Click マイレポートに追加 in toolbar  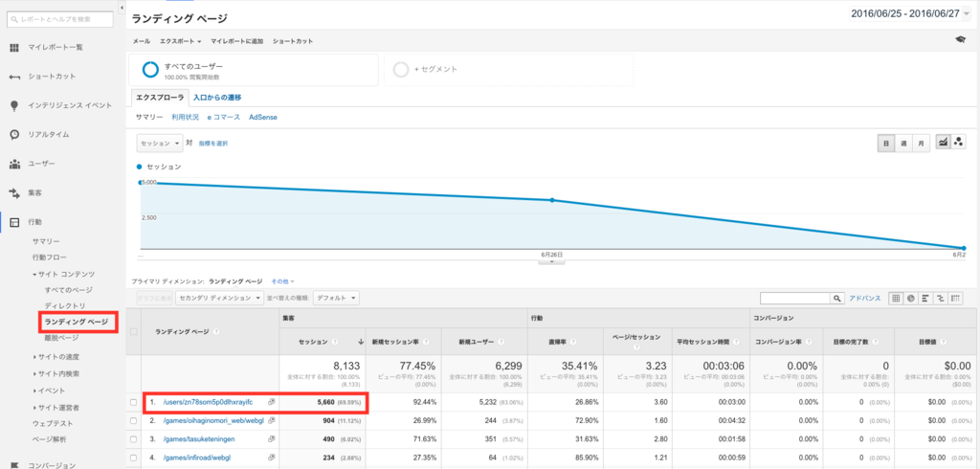pyautogui.click(x=236, y=41)
